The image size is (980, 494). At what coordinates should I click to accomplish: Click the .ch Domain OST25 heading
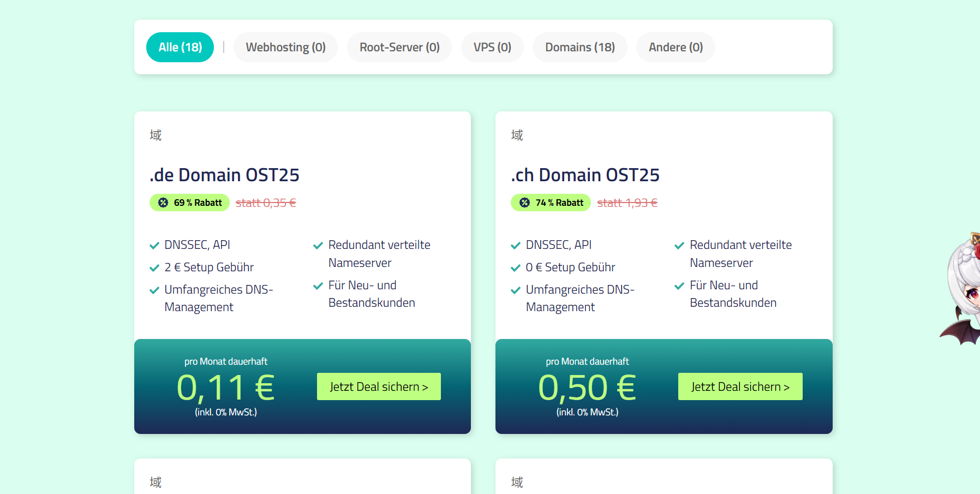click(x=585, y=175)
